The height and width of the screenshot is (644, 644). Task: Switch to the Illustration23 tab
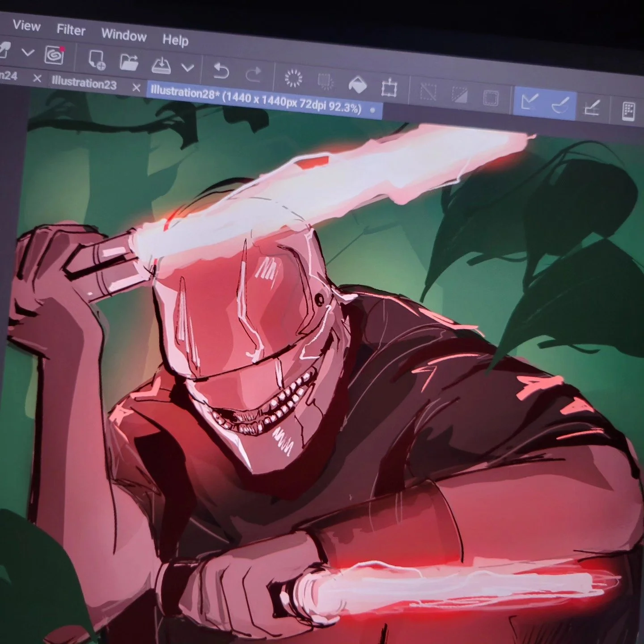click(84, 83)
